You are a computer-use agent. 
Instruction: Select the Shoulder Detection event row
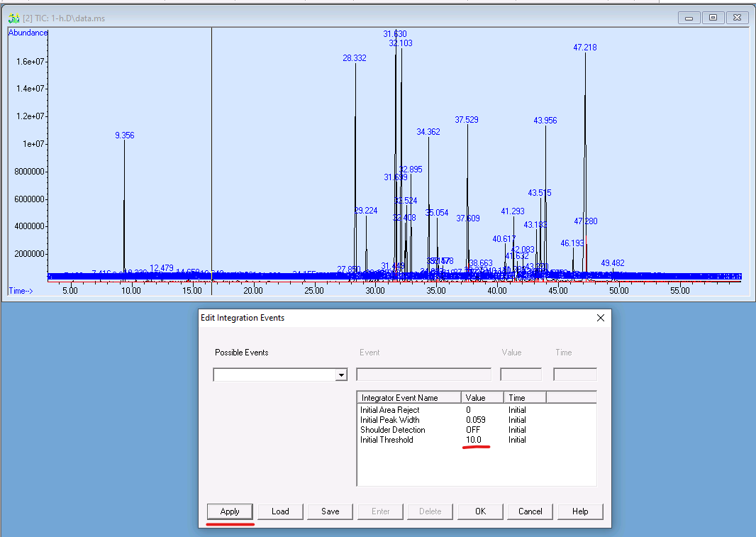coord(392,430)
